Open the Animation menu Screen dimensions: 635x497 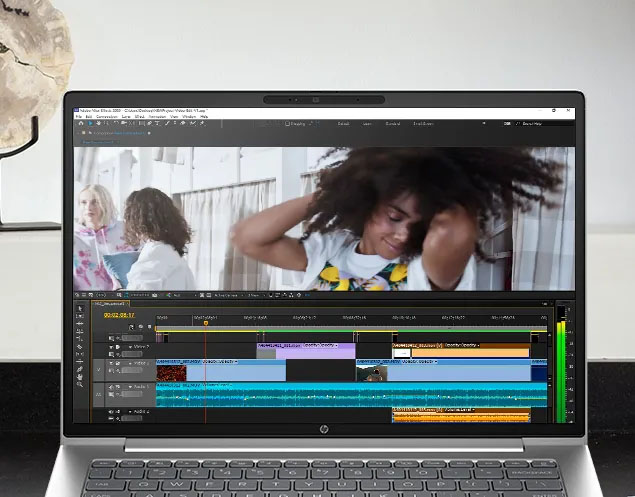[x=157, y=117]
